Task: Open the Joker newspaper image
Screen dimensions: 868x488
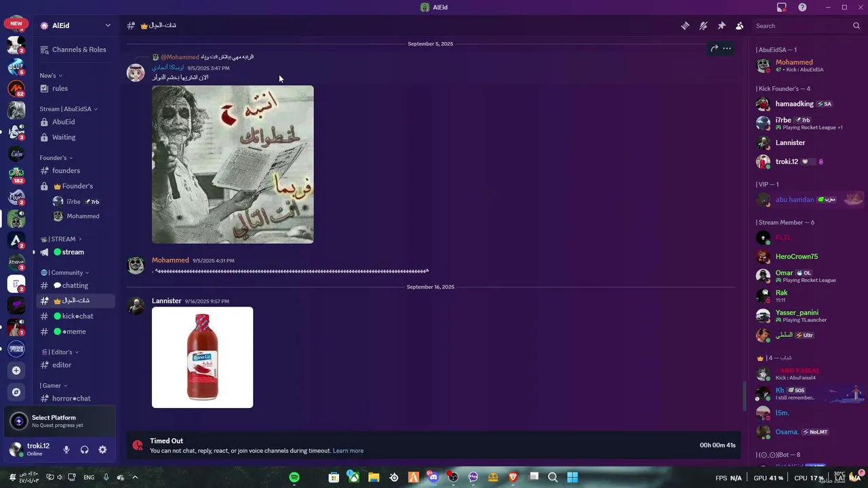Action: point(233,164)
